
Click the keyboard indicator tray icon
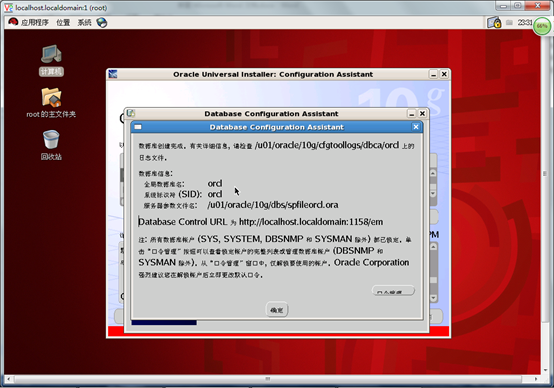click(x=509, y=23)
